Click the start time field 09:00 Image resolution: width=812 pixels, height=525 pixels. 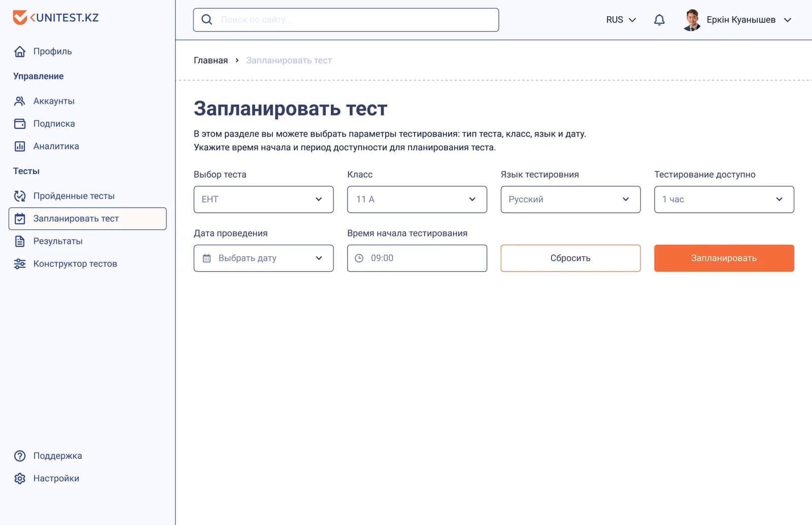(417, 258)
